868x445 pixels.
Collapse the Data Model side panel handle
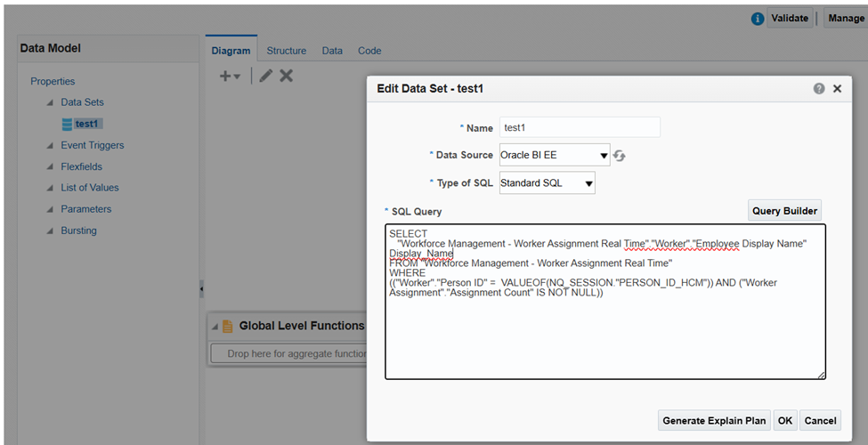(x=201, y=289)
